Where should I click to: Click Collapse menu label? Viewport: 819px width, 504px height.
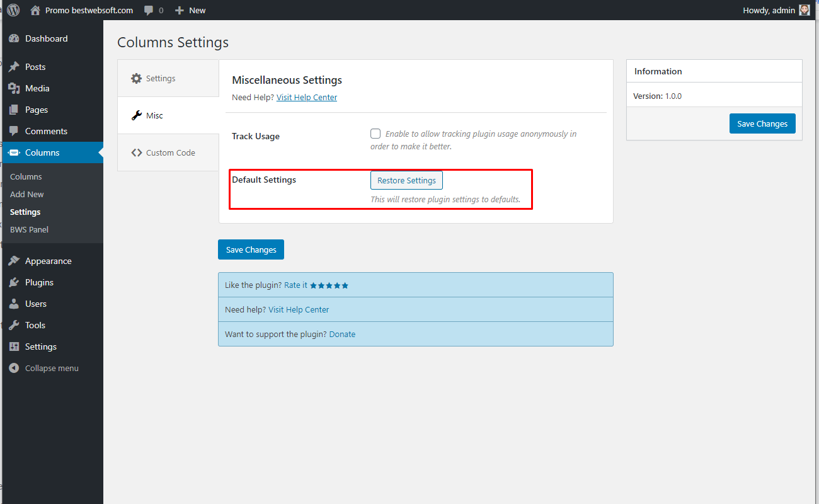coord(52,368)
